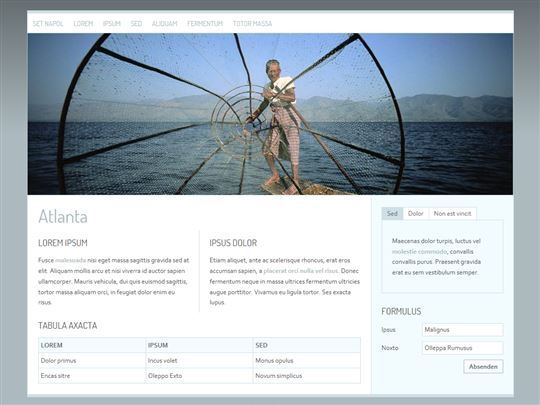540x405 pixels.
Task: Select the LOREM table column header
Action: [92, 345]
